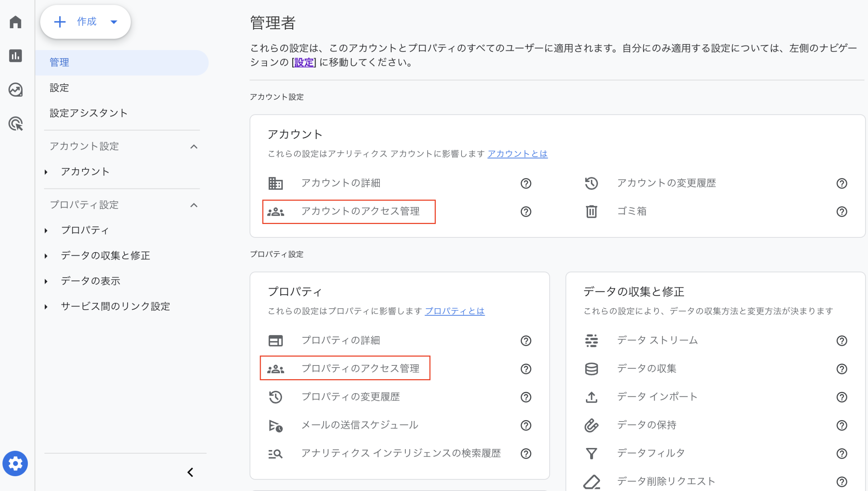The height and width of the screenshot is (491, 868).
Task: Expand the プロパティ tree item
Action: 46,230
